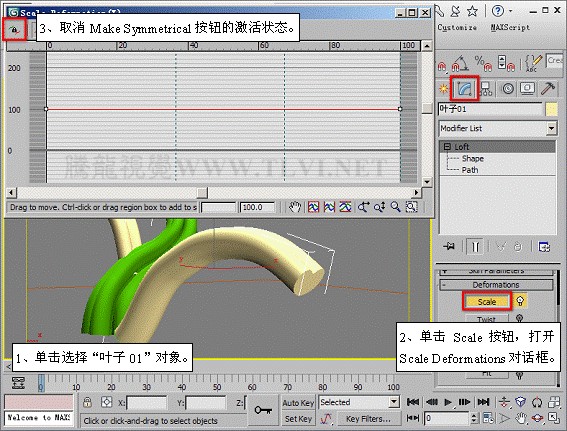The width and height of the screenshot is (567, 431).
Task: Click Make Unique icon in stack tools
Action: (501, 247)
